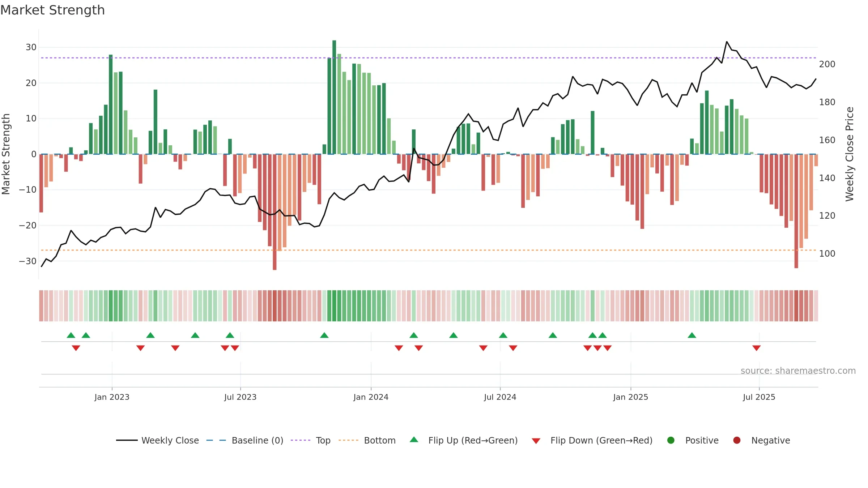
Task: Click the 100 tick on the price axis
Action: point(827,254)
